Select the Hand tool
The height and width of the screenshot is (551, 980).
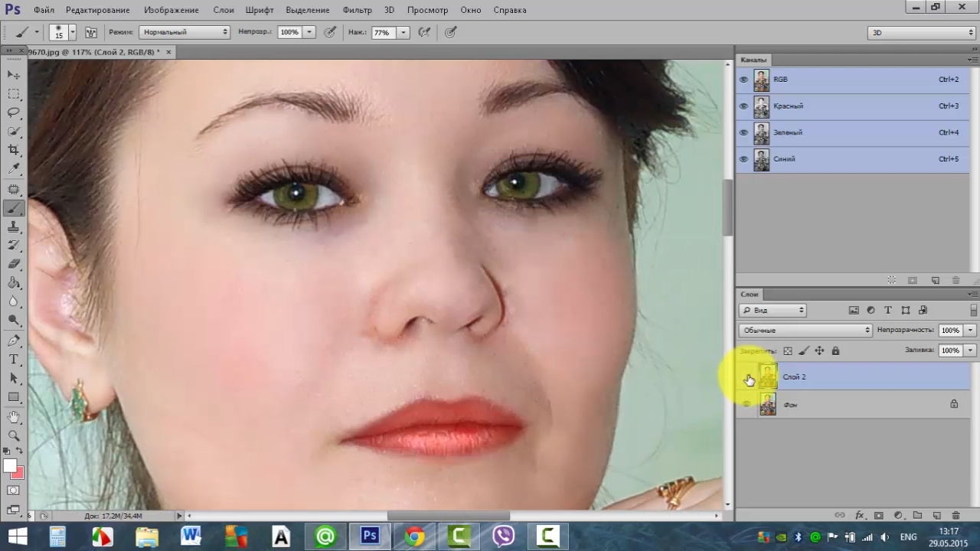click(14, 418)
